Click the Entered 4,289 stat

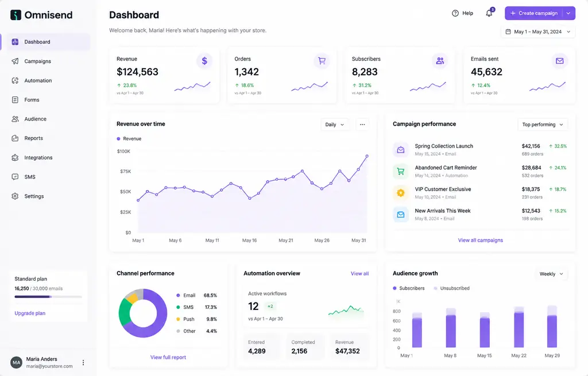(x=262, y=347)
